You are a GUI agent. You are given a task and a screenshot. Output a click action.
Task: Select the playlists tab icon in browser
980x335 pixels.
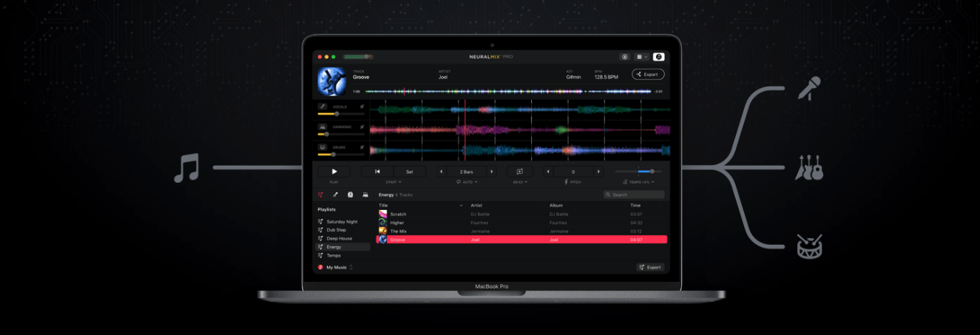coord(321,194)
